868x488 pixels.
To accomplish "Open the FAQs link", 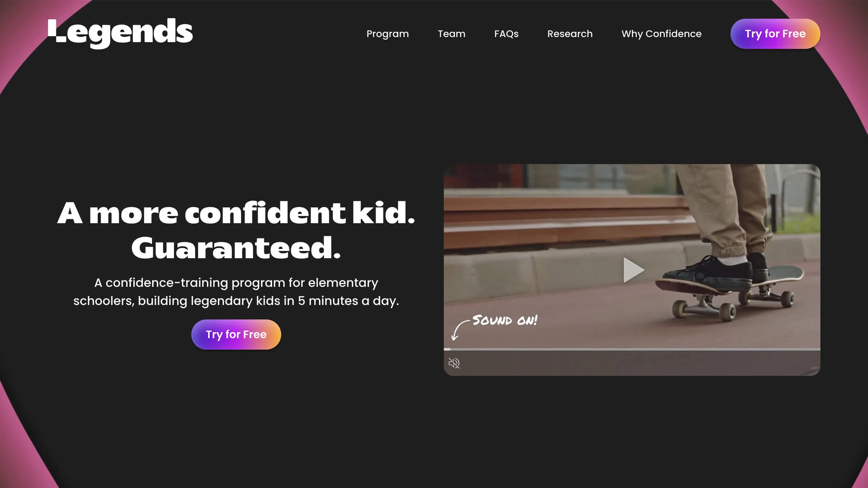I will [506, 34].
